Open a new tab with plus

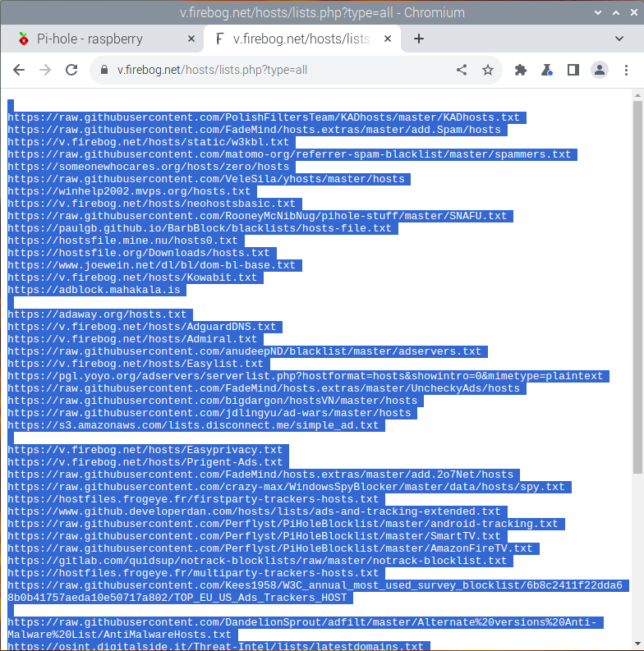click(419, 39)
